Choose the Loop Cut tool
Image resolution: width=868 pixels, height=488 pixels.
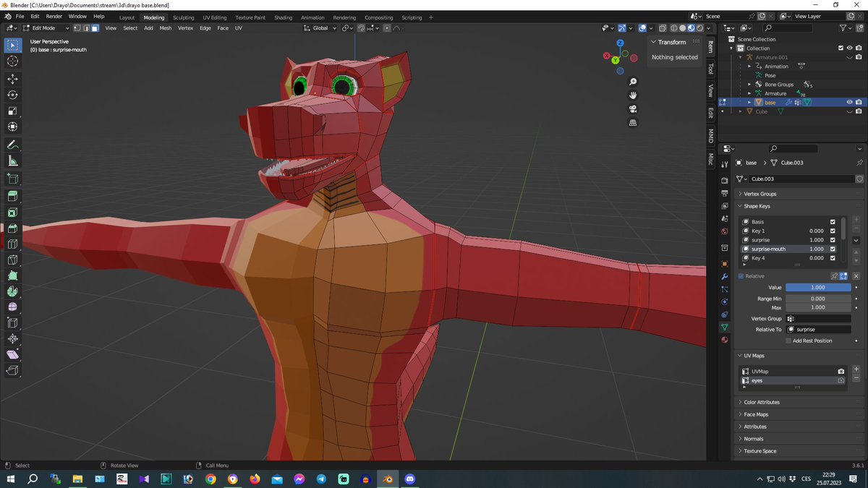coord(12,244)
